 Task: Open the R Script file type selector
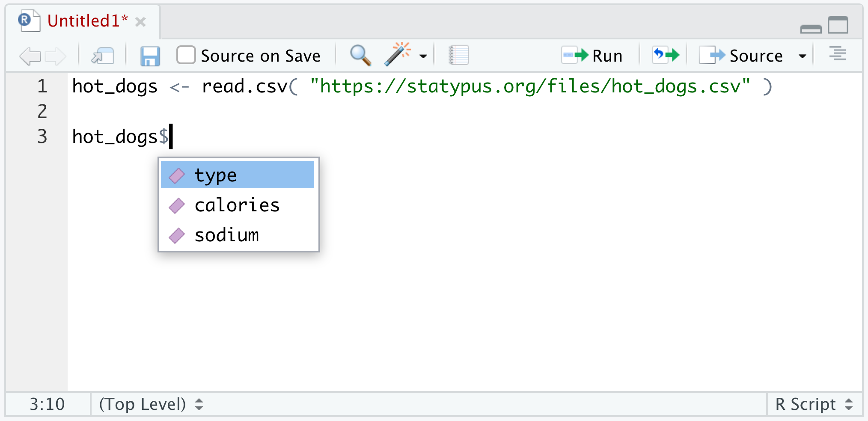(x=814, y=404)
